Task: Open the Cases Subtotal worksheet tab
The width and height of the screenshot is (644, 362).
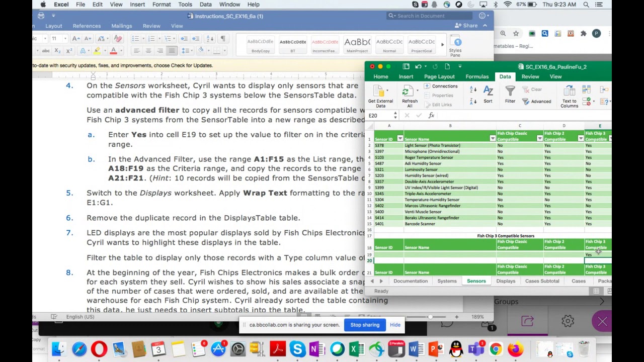Action: [x=542, y=281]
